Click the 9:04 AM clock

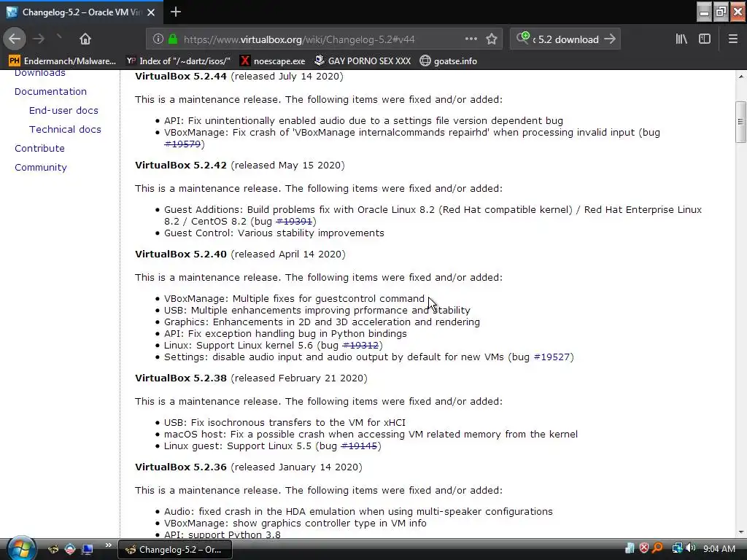coord(719,549)
